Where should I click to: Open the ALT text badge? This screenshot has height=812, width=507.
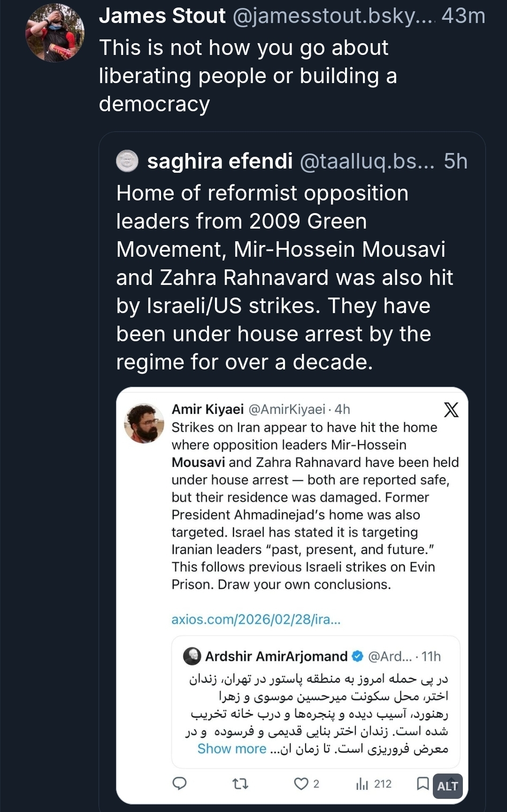(x=447, y=786)
